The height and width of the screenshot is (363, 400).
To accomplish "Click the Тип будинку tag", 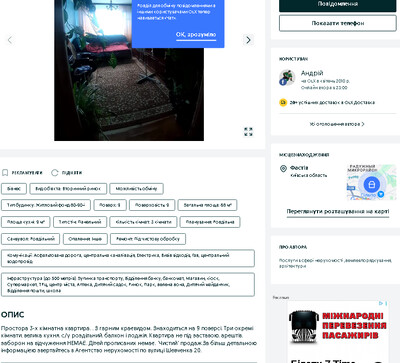I will [46, 205].
